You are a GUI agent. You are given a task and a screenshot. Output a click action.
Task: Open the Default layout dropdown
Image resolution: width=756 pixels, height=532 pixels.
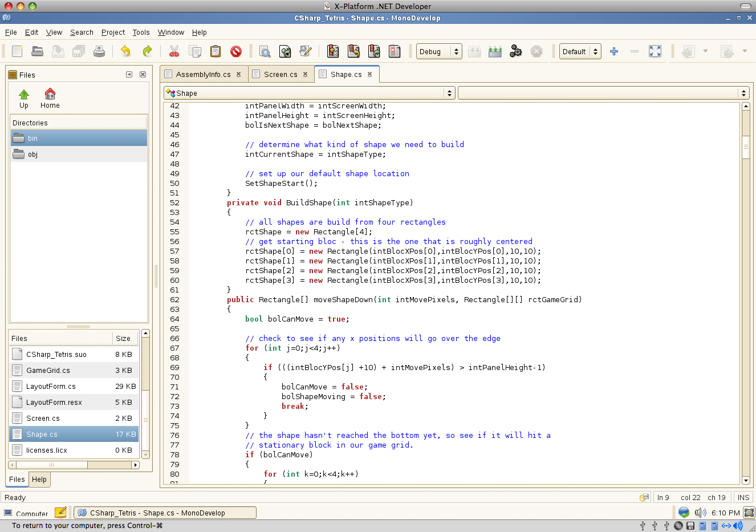point(580,51)
